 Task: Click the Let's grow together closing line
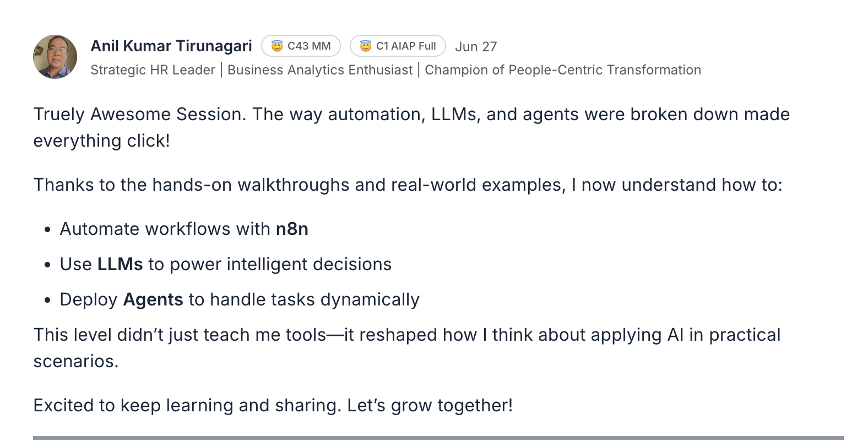tap(273, 405)
